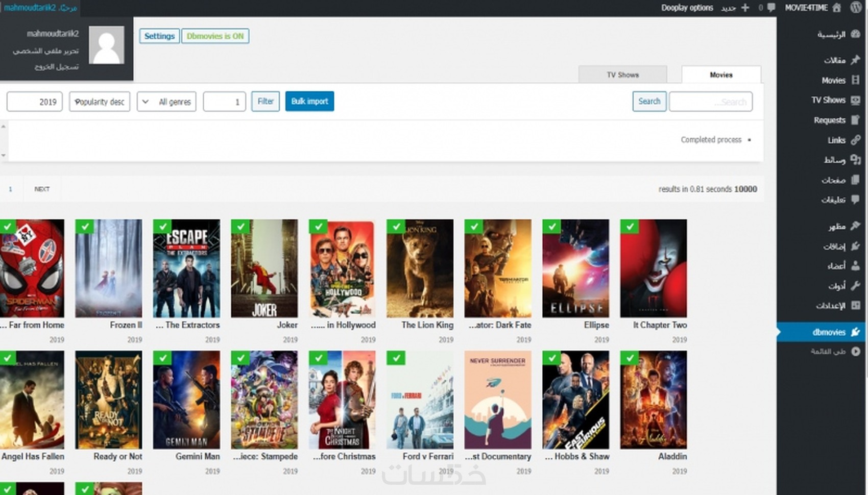Toggle the green check on Joker poster
Viewport: 868px width, 495px height.
point(240,226)
